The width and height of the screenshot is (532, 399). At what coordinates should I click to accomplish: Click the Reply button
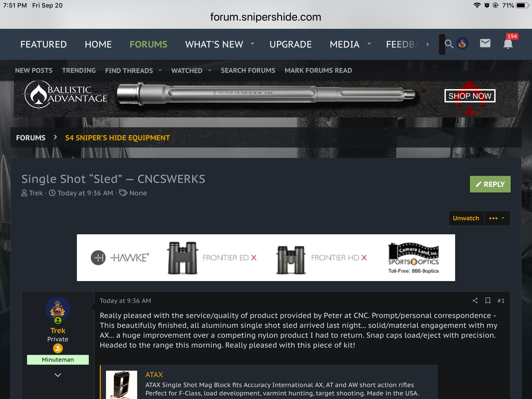pos(490,184)
